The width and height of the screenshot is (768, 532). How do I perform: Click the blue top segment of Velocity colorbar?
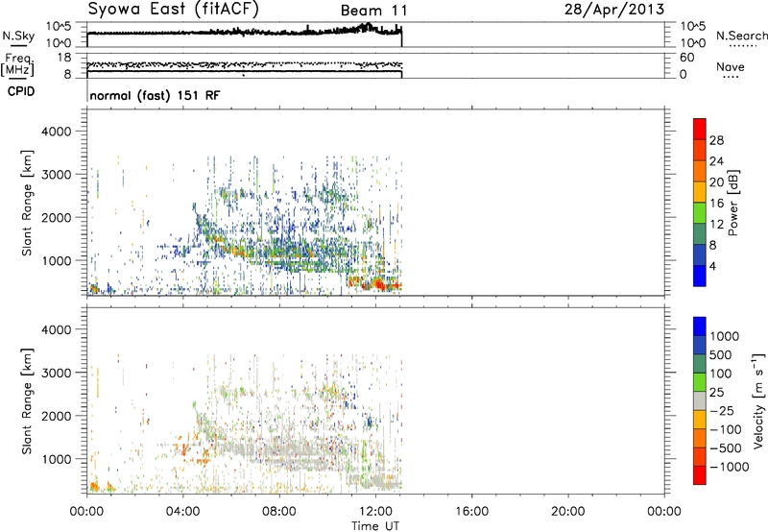click(700, 326)
